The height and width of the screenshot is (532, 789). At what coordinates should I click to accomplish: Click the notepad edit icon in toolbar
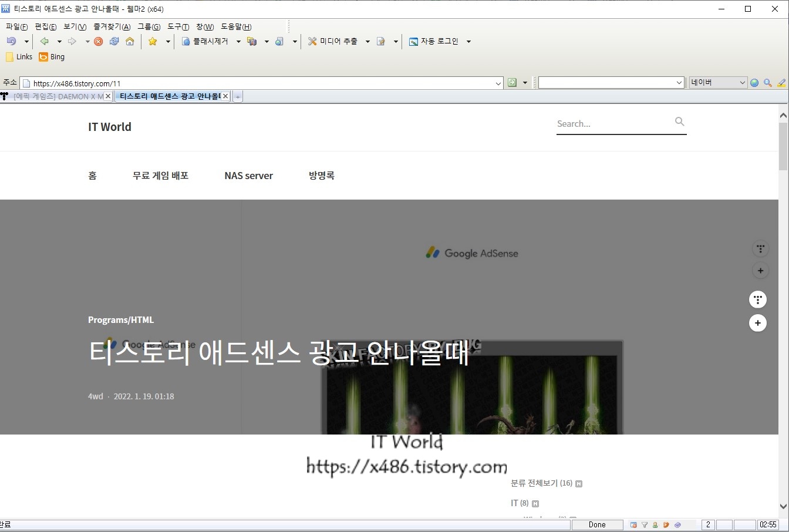pyautogui.click(x=381, y=41)
